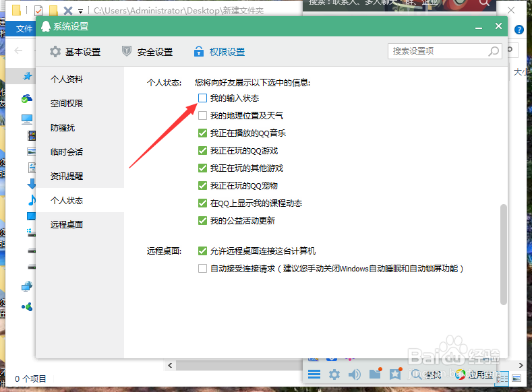532x392 pixels.
Task: Click the Properties icon in Explorer title bar
Action: (x=38, y=11)
